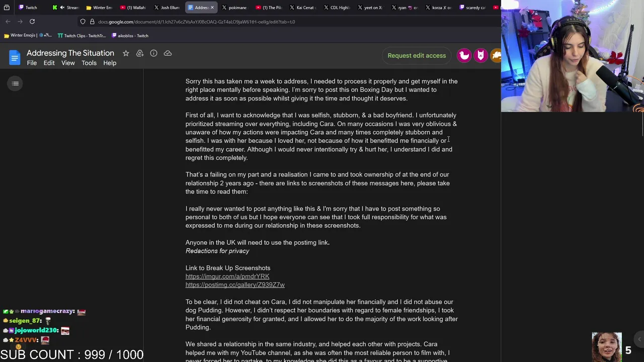Open Winter Emojis bookmark
The height and width of the screenshot is (362, 644).
(x=28, y=36)
